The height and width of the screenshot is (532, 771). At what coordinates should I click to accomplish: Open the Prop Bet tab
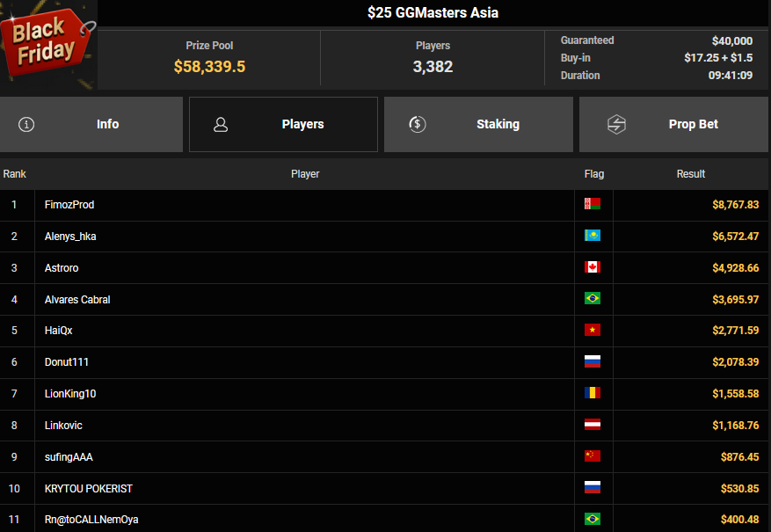click(694, 124)
